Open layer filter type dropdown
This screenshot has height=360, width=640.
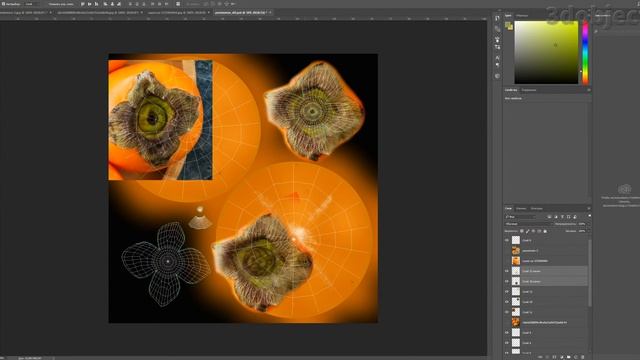click(520, 217)
